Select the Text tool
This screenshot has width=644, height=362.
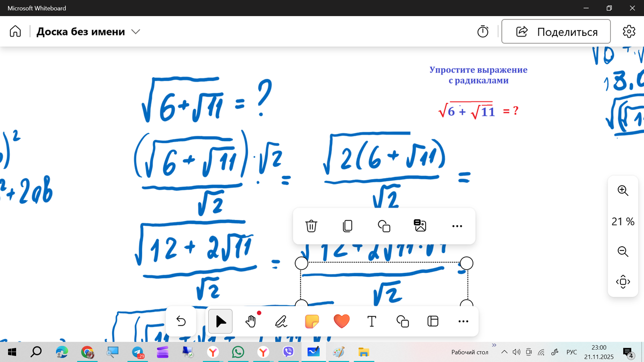pyautogui.click(x=371, y=321)
